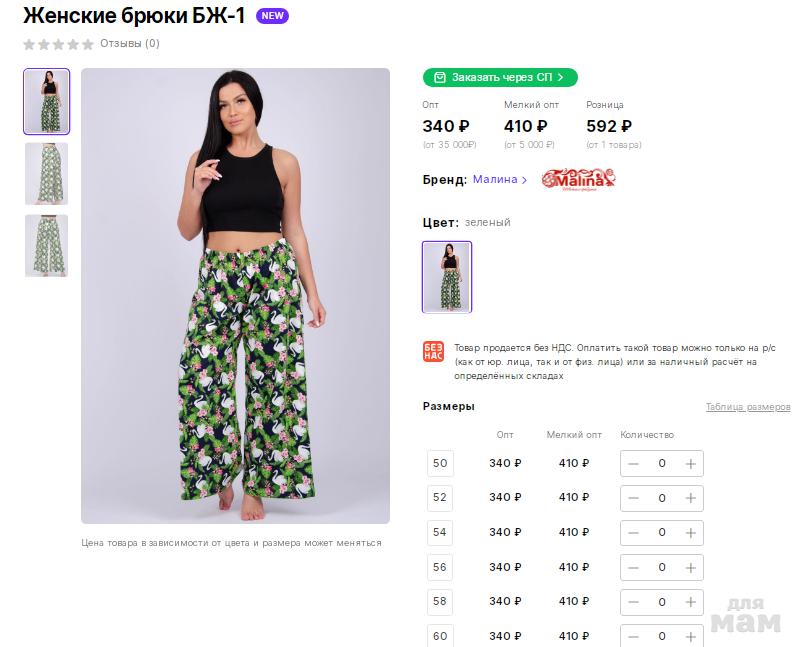
Task: Click the star rating icons
Action: point(58,44)
